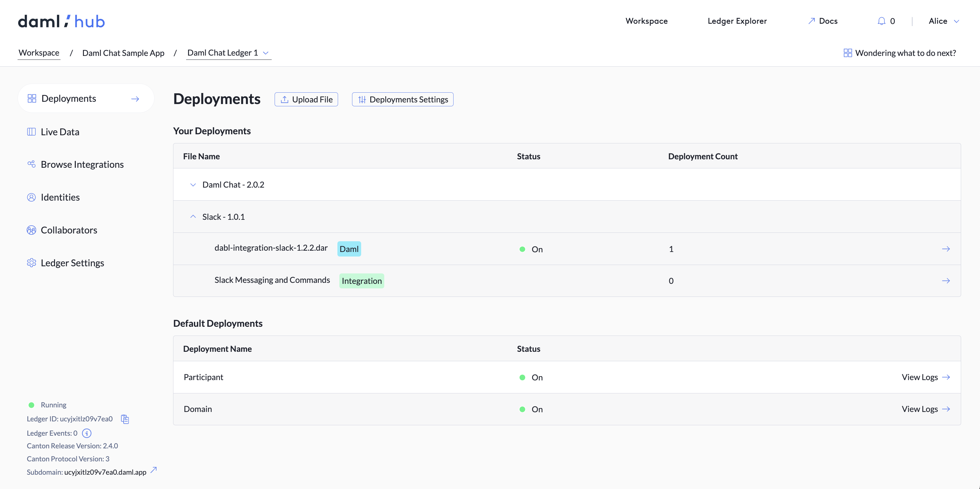Collapse the Slack - 1.0.1 group
Screen dimensions: 980x489
(193, 216)
